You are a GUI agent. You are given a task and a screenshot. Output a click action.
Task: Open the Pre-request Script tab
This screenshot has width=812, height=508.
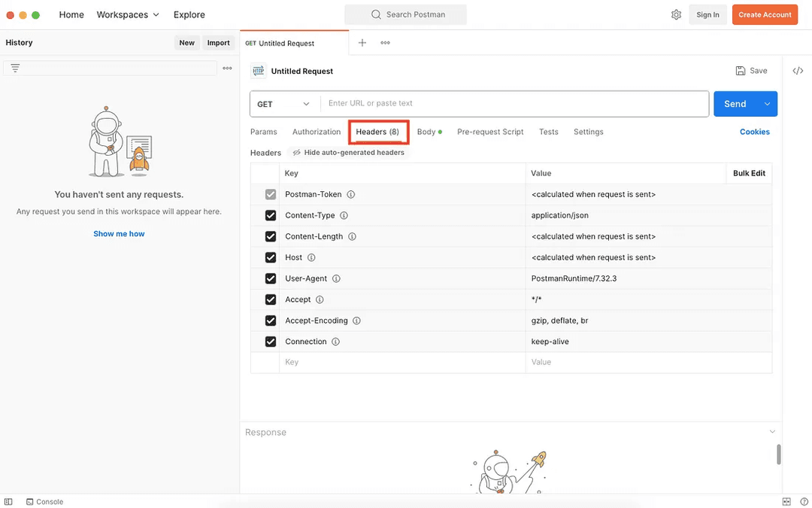point(490,132)
